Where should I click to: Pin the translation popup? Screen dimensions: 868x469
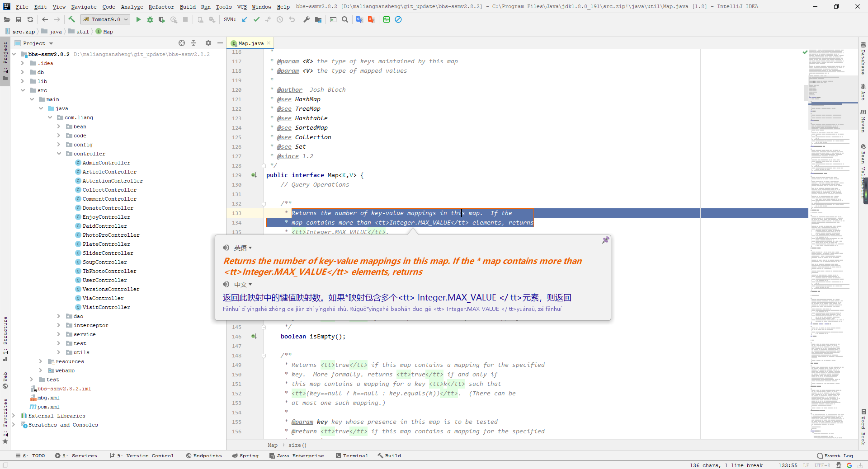(x=605, y=240)
